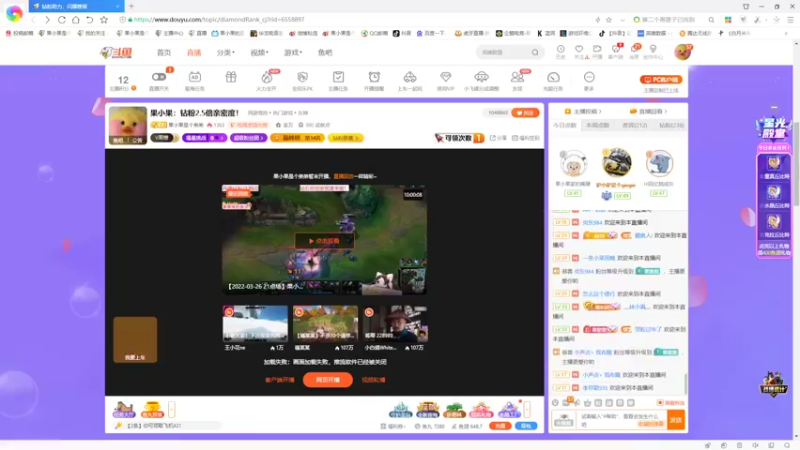Image resolution: width=800 pixels, height=450 pixels.
Task: Expand the 直播回看 link
Action: 648,111
